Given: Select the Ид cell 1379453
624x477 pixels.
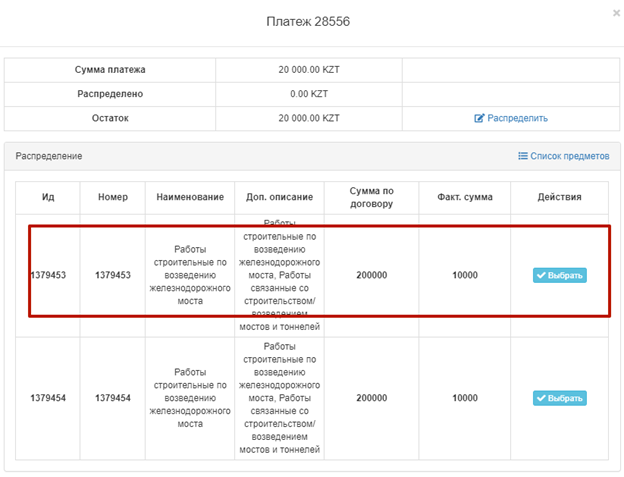Looking at the screenshot, I should coord(48,275).
